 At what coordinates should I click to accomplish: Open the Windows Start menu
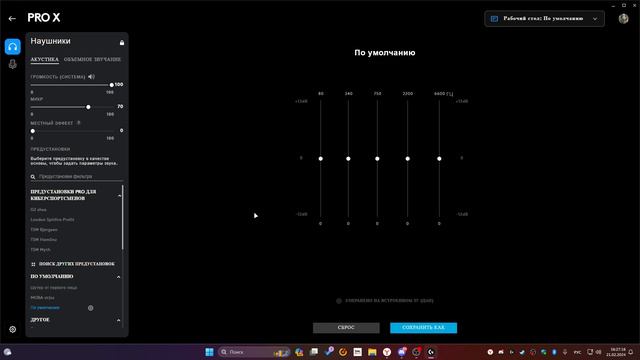pyautogui.click(x=209, y=352)
